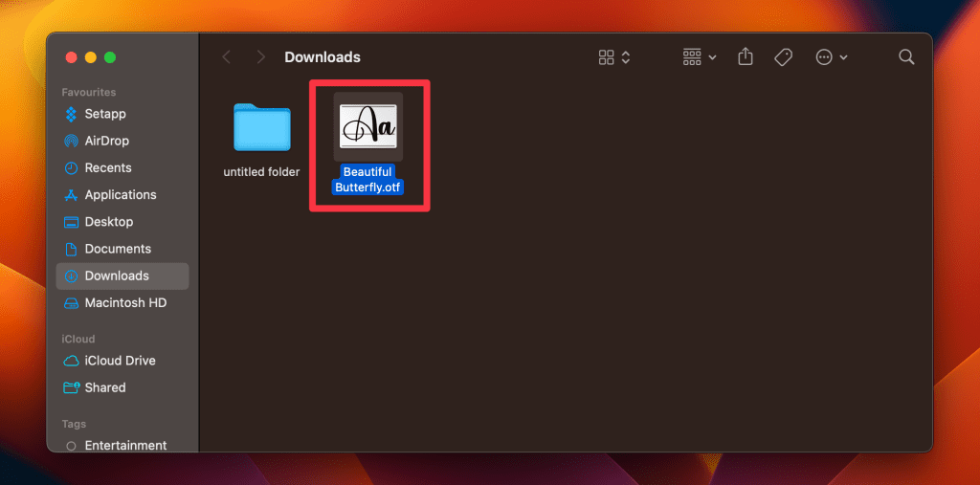Expand the more actions ellipsis menu

pos(831,57)
